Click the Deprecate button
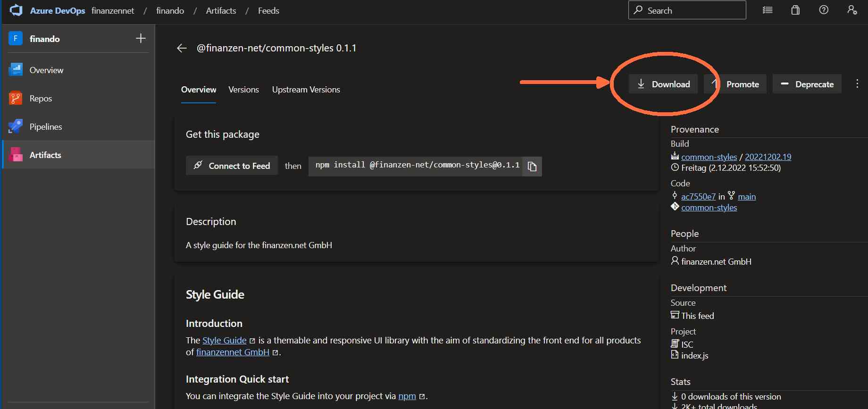 pyautogui.click(x=807, y=84)
